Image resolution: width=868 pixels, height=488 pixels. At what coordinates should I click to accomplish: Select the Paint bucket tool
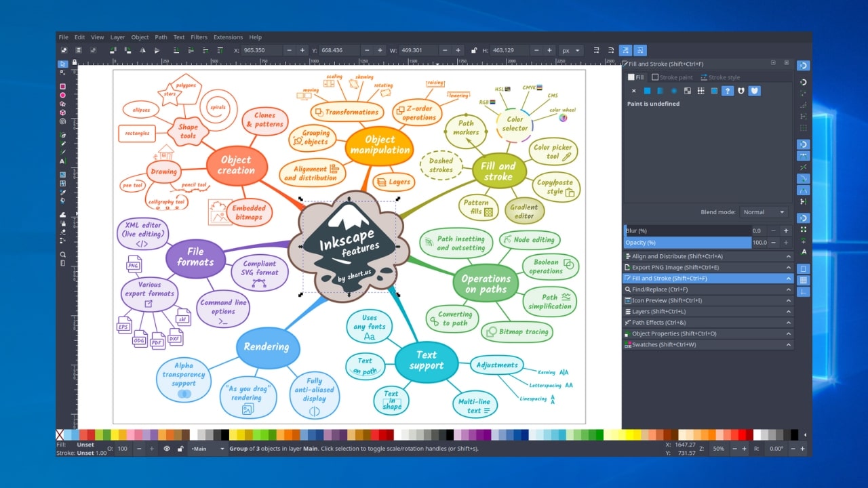click(x=63, y=201)
